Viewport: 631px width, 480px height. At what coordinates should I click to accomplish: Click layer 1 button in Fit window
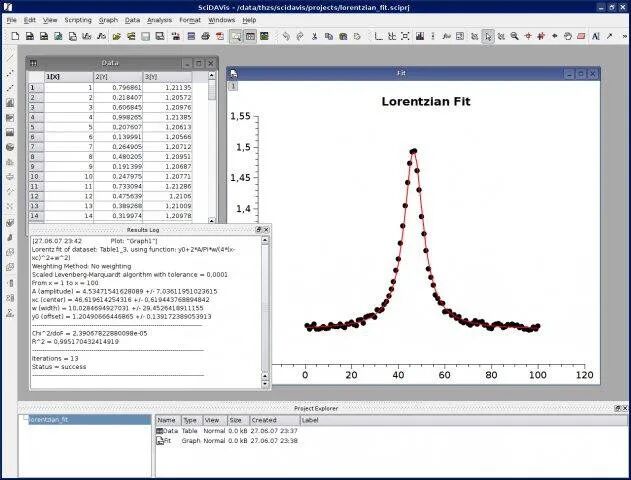pos(233,86)
